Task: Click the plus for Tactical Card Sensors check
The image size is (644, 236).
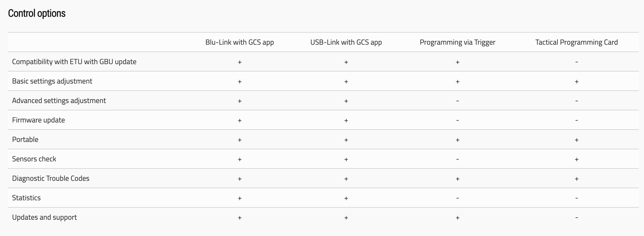Action: (576, 159)
